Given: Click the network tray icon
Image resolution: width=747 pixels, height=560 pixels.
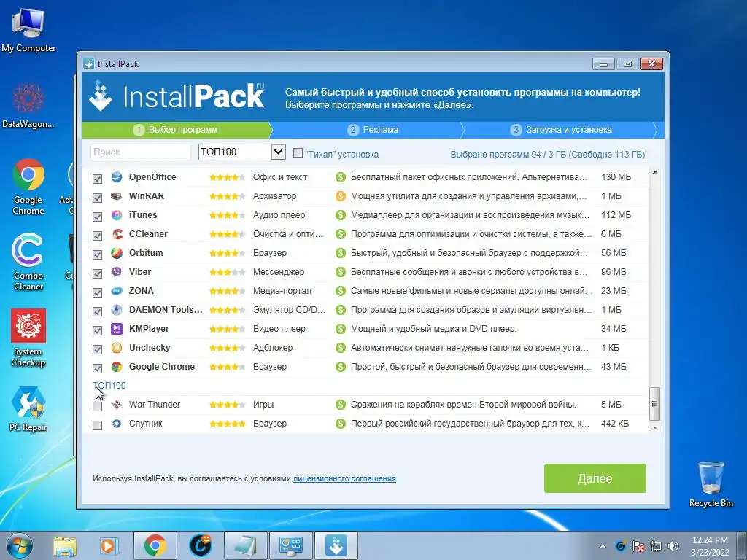Looking at the screenshot, I should point(656,546).
